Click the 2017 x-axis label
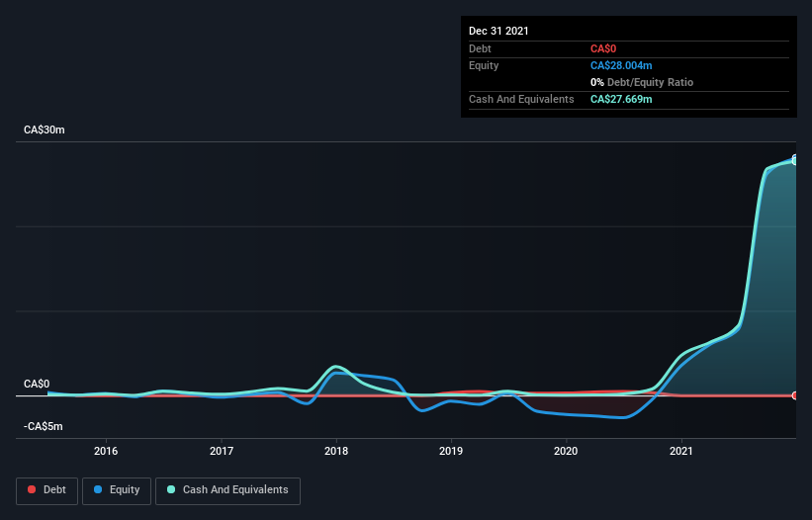Image resolution: width=812 pixels, height=520 pixels. [x=222, y=451]
